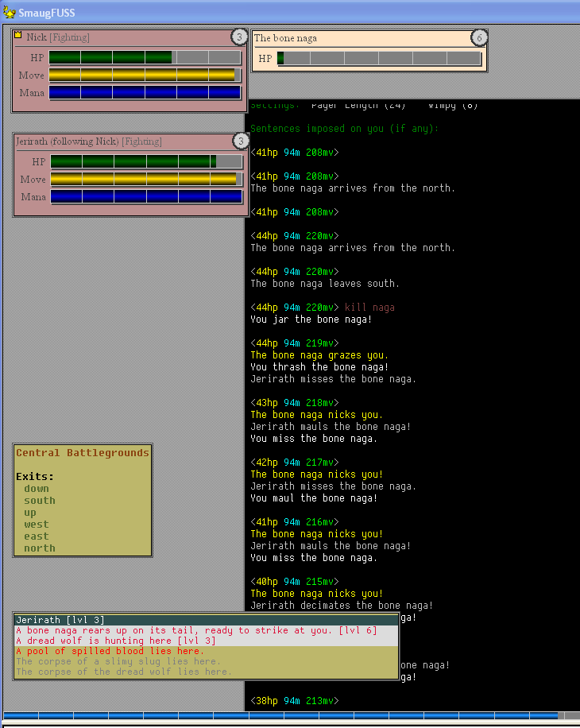The image size is (580, 728).
Task: Go down via the exits list
Action: 37,489
